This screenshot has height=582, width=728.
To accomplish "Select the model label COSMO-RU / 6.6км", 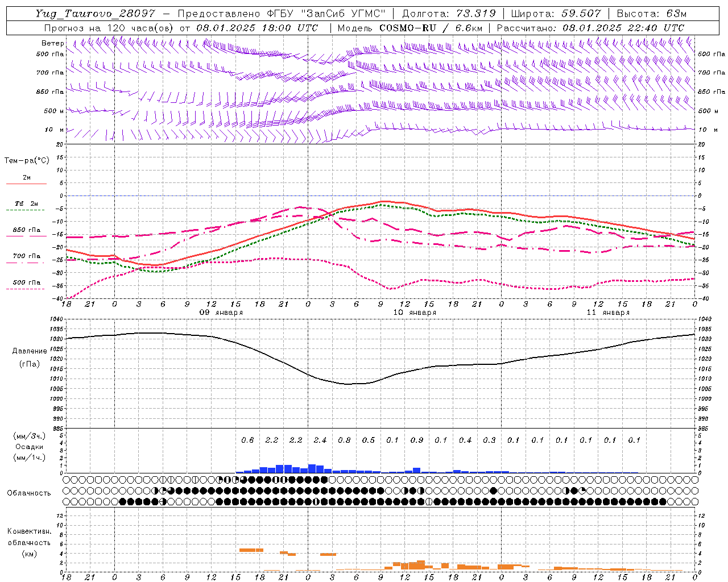I will pos(411,28).
